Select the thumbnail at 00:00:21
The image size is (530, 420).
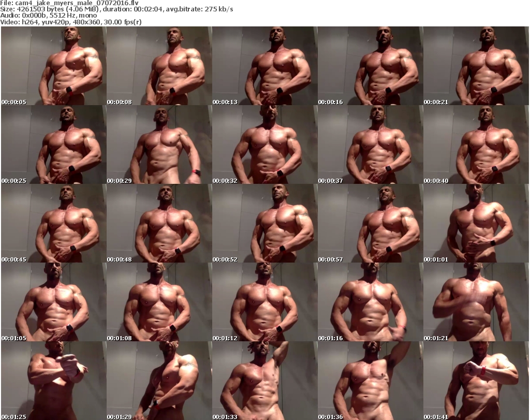pyautogui.click(x=476, y=66)
